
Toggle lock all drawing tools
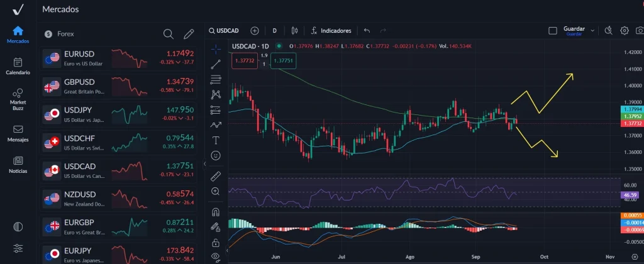[x=216, y=242]
